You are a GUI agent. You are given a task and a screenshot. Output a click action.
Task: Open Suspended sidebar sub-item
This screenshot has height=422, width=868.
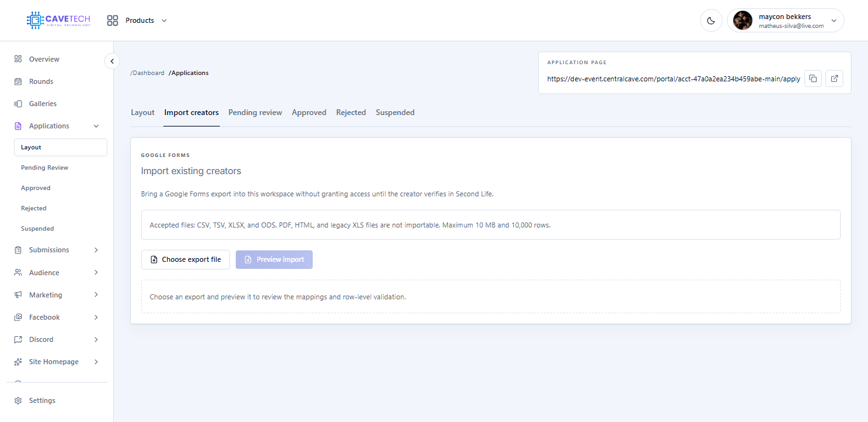pyautogui.click(x=37, y=229)
